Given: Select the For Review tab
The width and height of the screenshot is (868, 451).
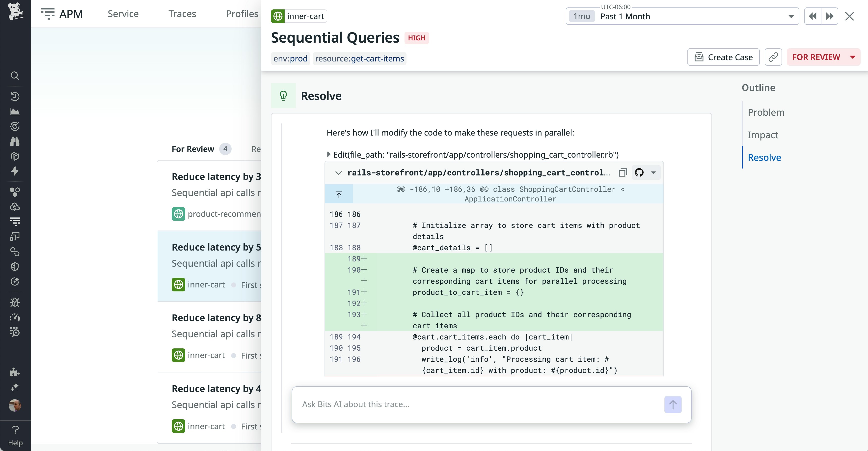Looking at the screenshot, I should coord(193,149).
